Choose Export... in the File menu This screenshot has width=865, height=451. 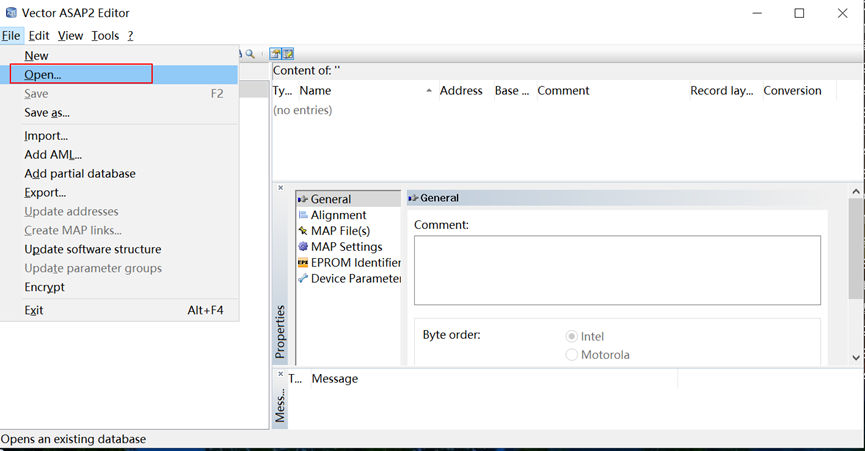(120, 192)
